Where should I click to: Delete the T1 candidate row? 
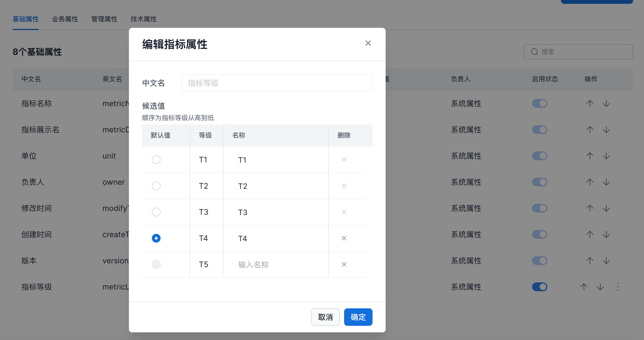(x=344, y=160)
